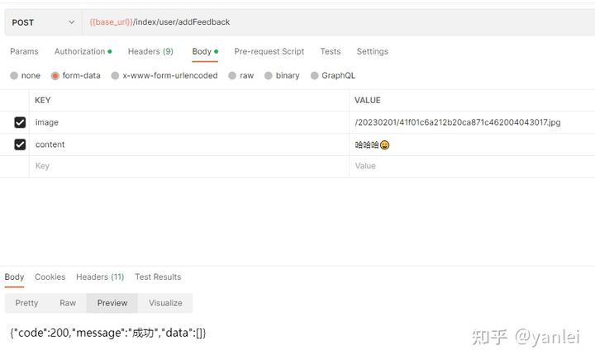Select the response Body tab

14,277
